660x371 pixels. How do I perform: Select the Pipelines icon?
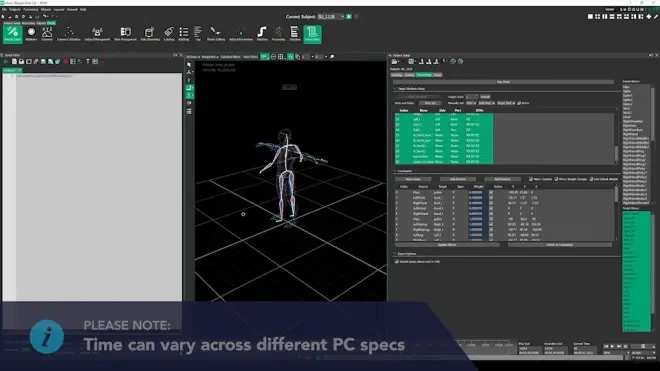click(262, 34)
